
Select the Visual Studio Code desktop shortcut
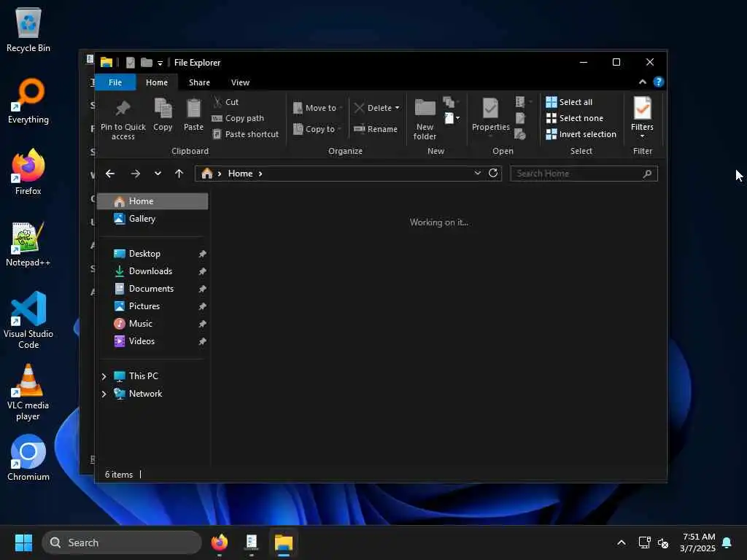28,320
